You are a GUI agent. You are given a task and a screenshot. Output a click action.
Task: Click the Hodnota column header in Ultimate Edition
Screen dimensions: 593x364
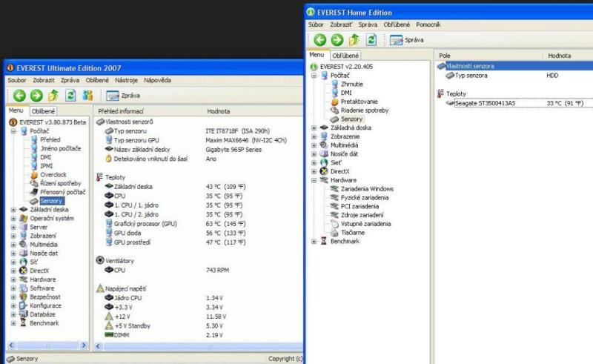pos(218,110)
